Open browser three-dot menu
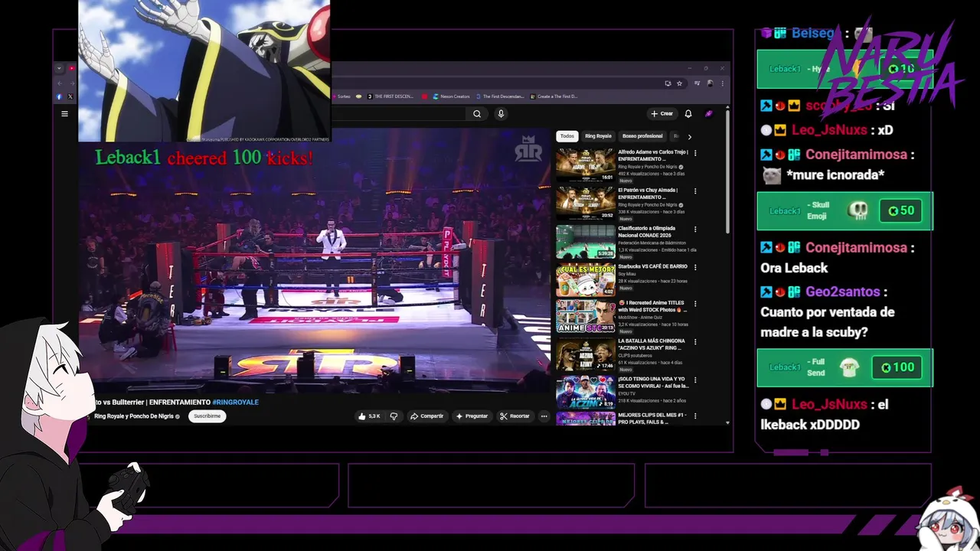The width and height of the screenshot is (980, 551). pyautogui.click(x=722, y=83)
